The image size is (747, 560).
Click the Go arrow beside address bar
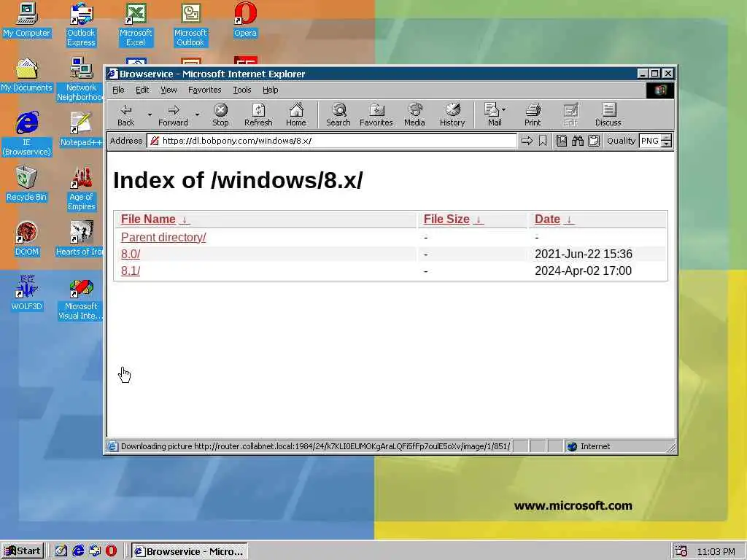[527, 141]
